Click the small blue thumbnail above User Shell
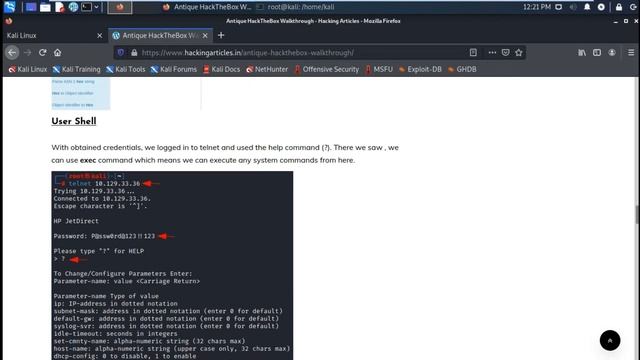 point(81,93)
